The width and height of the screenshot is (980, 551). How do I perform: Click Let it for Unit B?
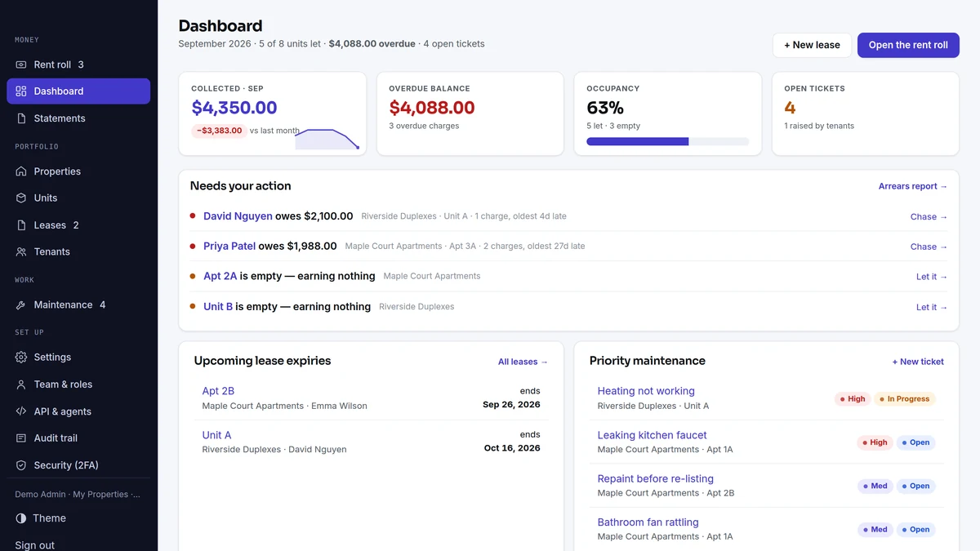(932, 307)
